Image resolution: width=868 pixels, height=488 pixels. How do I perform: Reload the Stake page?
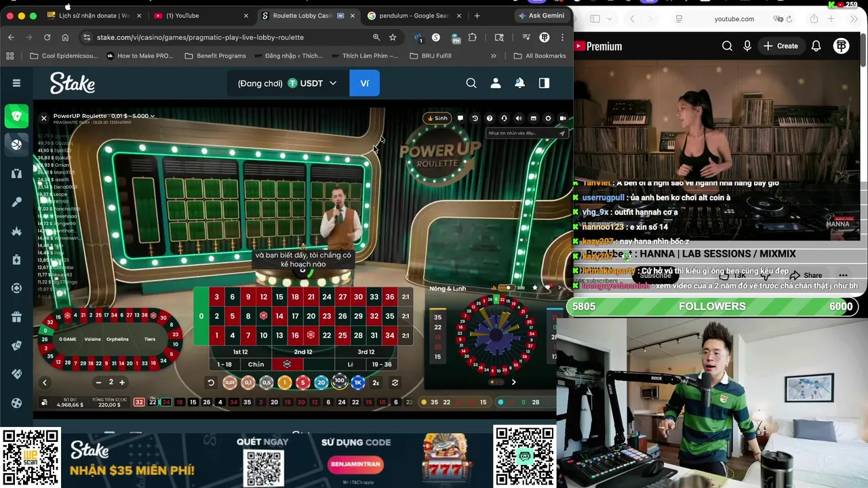[47, 37]
